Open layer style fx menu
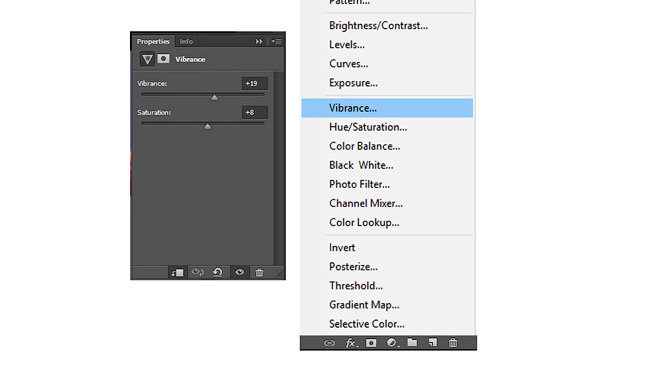This screenshot has width=650, height=375. (x=351, y=343)
